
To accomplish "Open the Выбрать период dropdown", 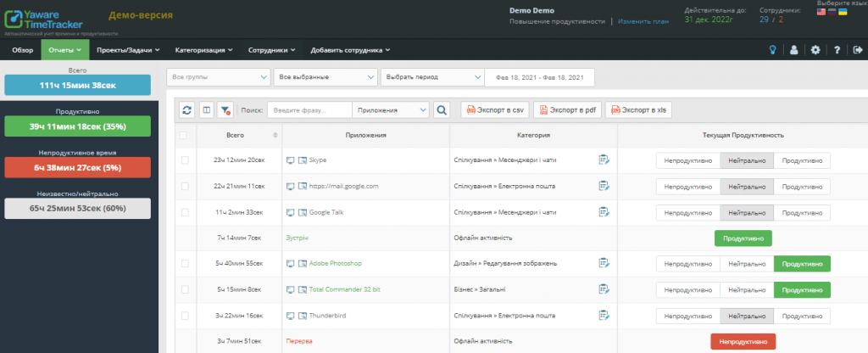I will (x=431, y=77).
